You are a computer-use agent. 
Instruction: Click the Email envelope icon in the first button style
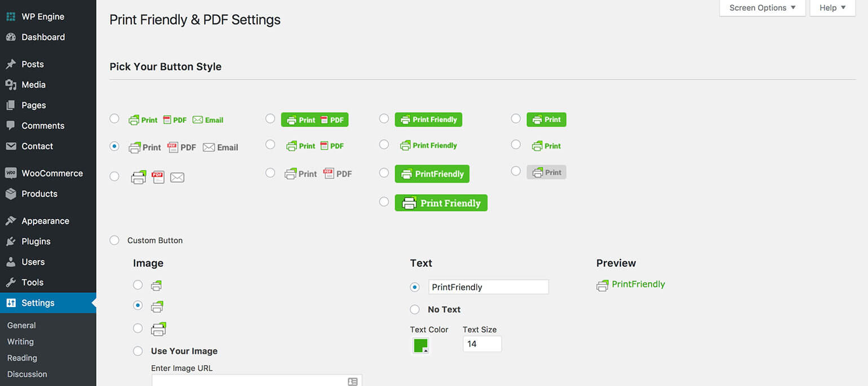point(197,120)
